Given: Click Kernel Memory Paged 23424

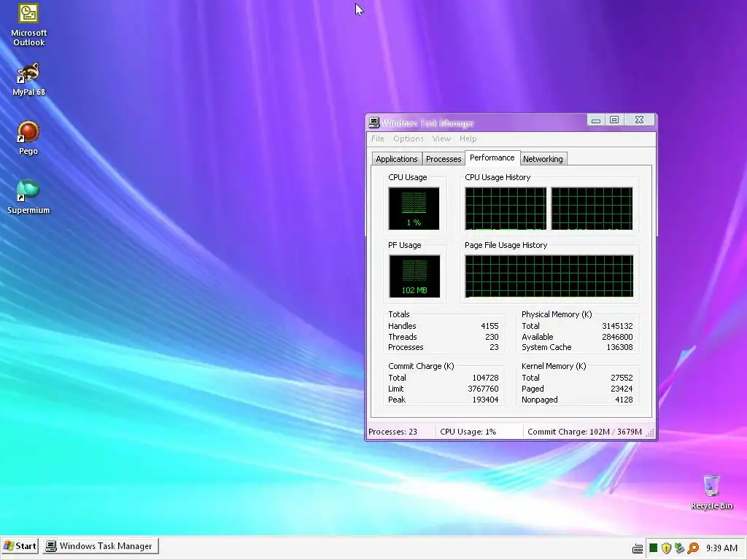Looking at the screenshot, I should (x=622, y=389).
